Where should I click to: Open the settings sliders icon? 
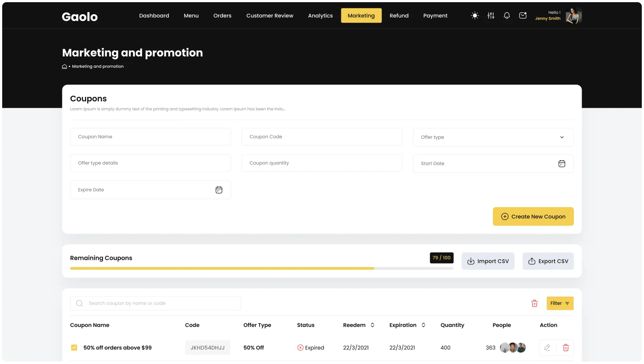coord(491,16)
